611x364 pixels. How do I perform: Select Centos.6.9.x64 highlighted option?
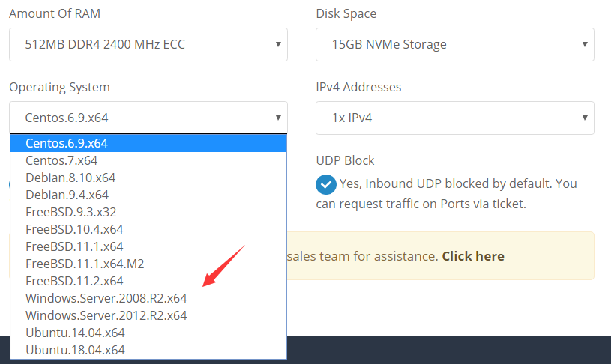point(148,143)
